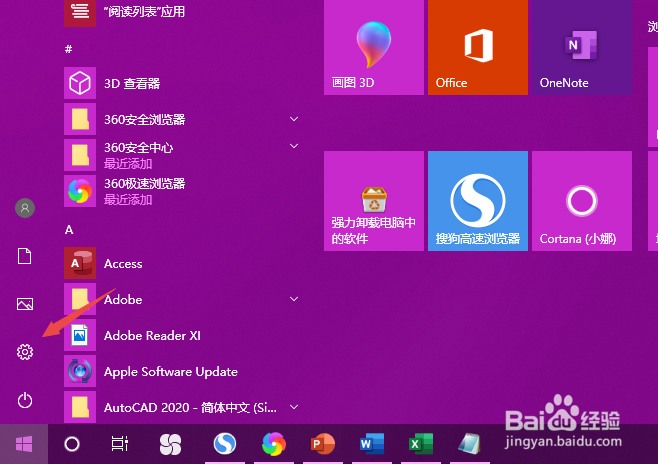The width and height of the screenshot is (658, 464).
Task: Open Word from the taskbar
Action: point(371,444)
